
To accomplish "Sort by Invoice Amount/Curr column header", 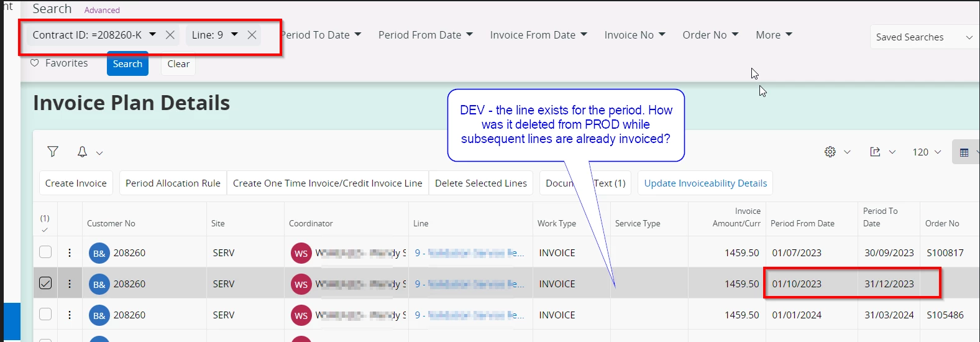I will click(x=736, y=217).
